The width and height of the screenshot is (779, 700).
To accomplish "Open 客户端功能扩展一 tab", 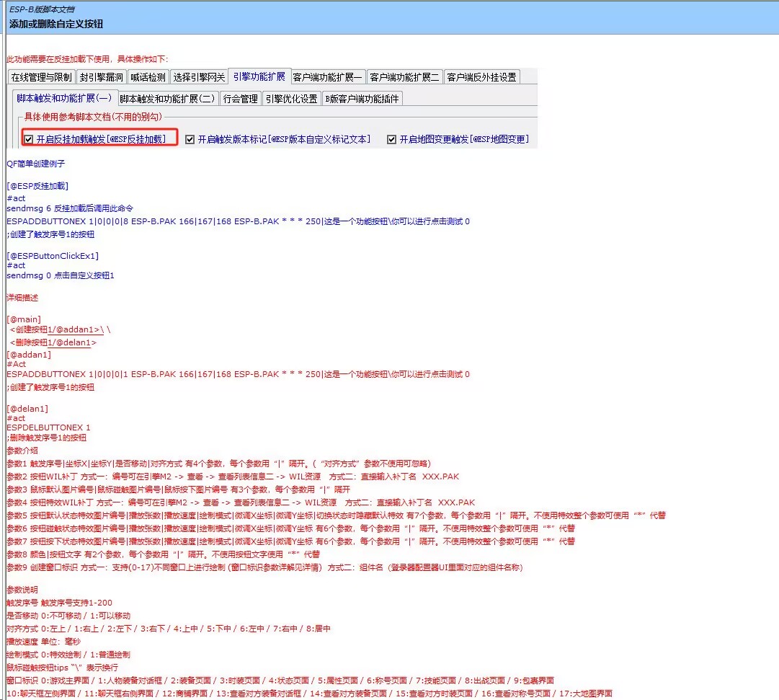I will pos(328,77).
